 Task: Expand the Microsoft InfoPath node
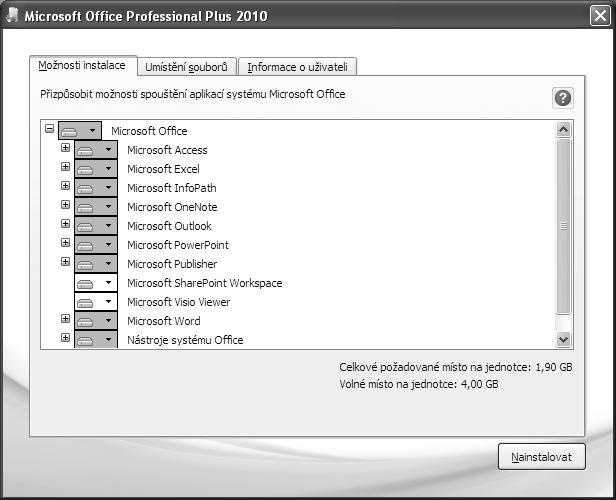(65, 185)
